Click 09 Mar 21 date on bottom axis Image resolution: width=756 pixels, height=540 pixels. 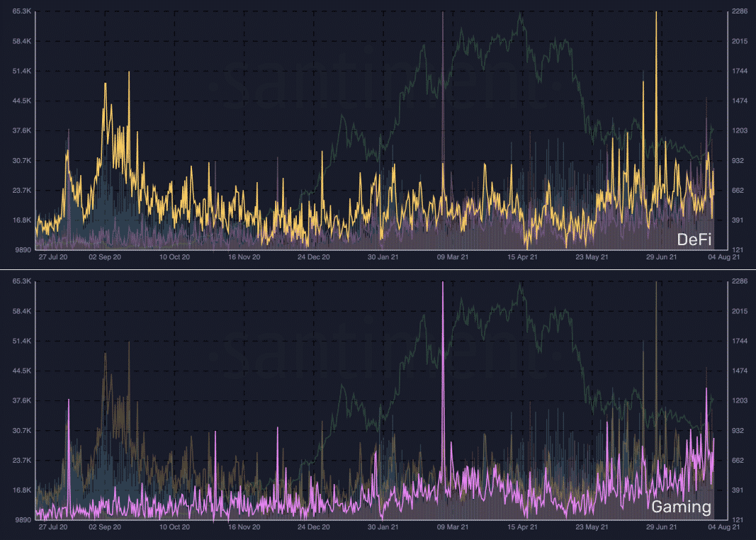coord(452,527)
